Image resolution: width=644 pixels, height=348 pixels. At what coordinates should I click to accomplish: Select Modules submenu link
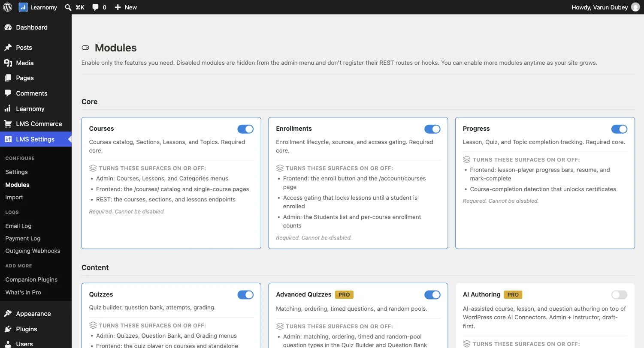tap(17, 185)
